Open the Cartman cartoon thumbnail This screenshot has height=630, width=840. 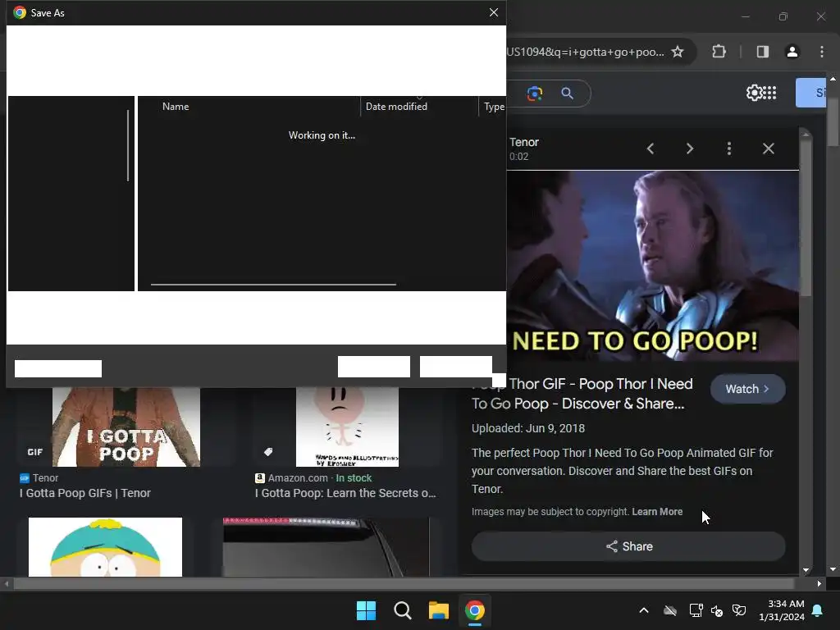(105, 547)
